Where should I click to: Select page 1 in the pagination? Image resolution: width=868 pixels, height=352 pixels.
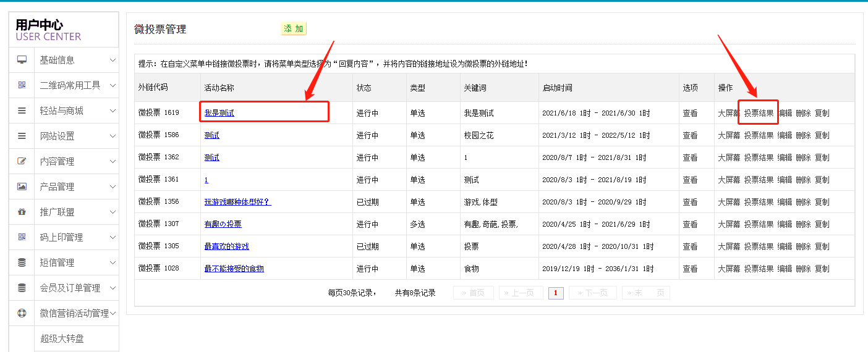(x=556, y=293)
